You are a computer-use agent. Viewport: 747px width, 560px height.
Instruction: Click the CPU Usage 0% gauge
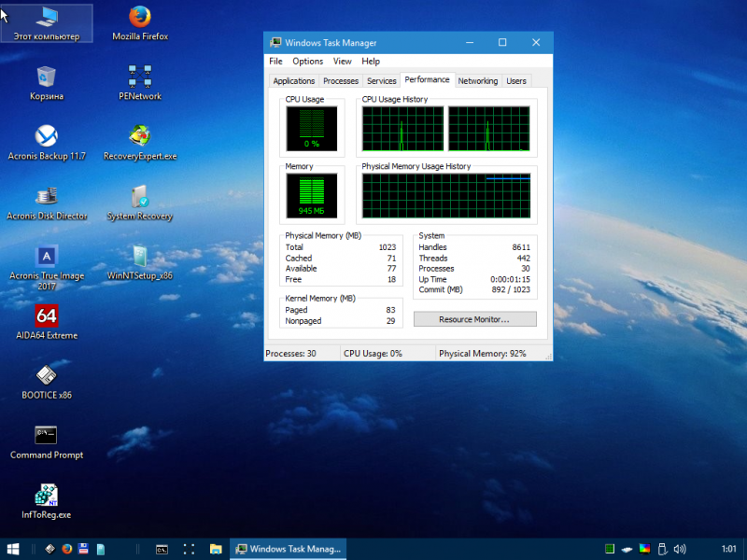coord(312,129)
